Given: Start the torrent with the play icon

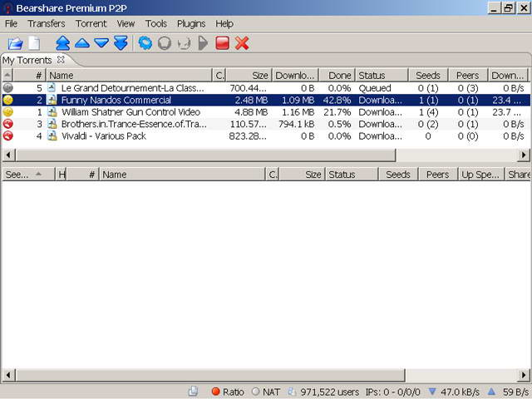Looking at the screenshot, I should click(203, 43).
